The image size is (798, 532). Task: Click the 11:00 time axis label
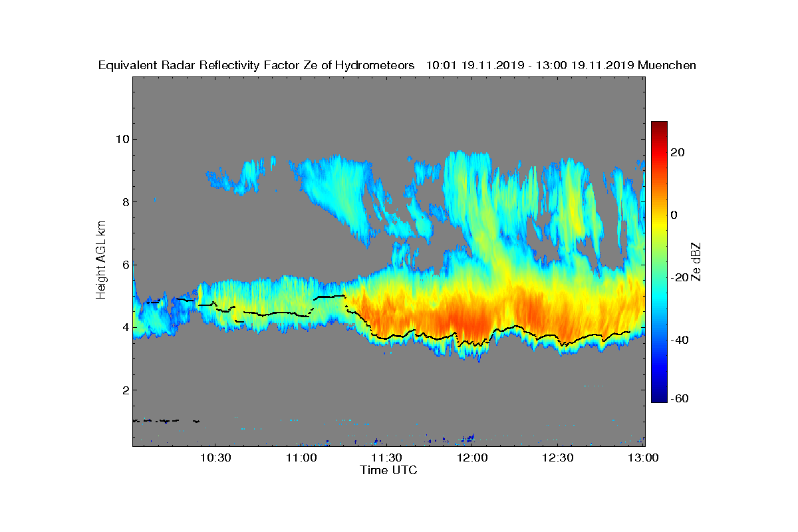[301, 458]
